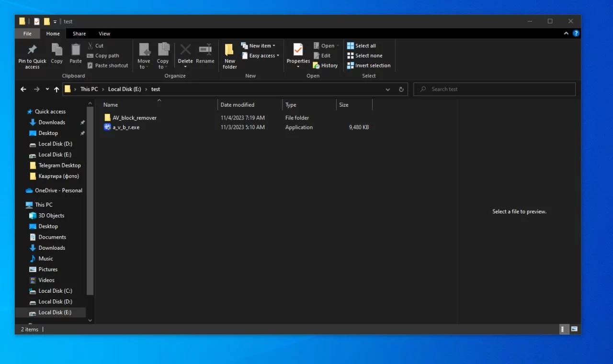Viewport: 613px width, 364px height.
Task: Open Telegram Desktop folder in sidebar
Action: pos(59,165)
